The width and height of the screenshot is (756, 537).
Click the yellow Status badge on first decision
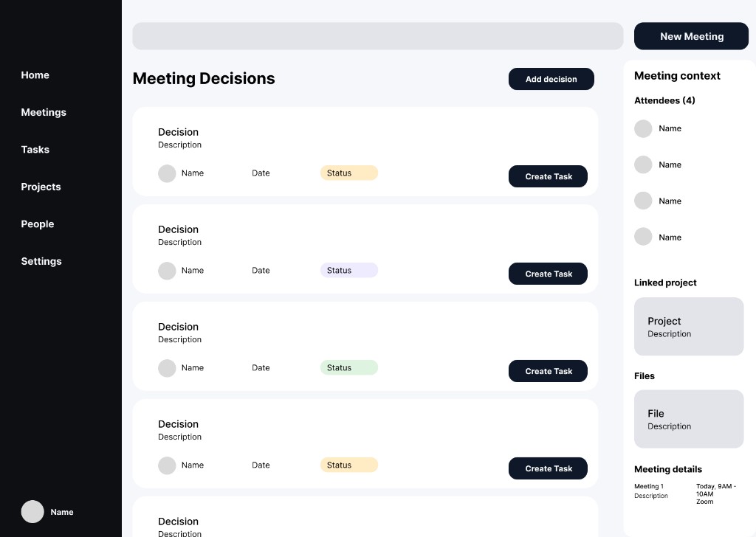click(x=349, y=173)
